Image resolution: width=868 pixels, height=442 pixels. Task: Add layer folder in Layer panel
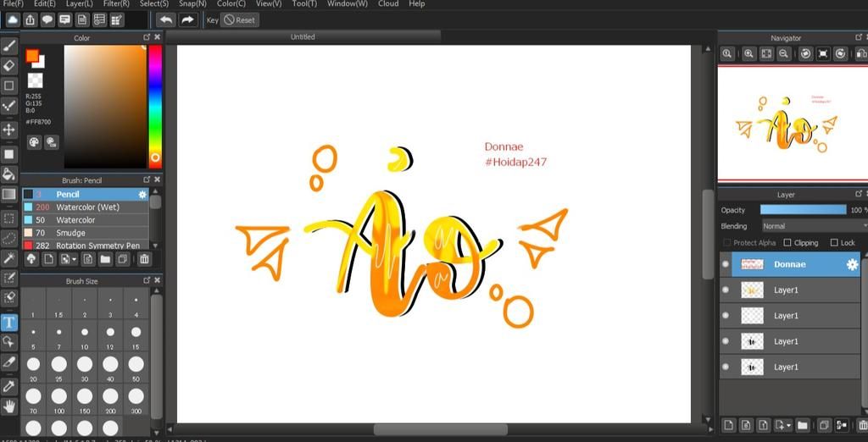(802, 425)
